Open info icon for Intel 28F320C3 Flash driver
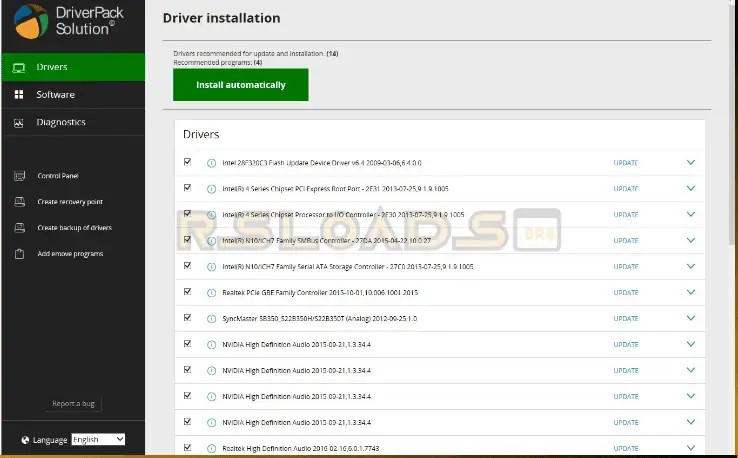 click(x=211, y=163)
